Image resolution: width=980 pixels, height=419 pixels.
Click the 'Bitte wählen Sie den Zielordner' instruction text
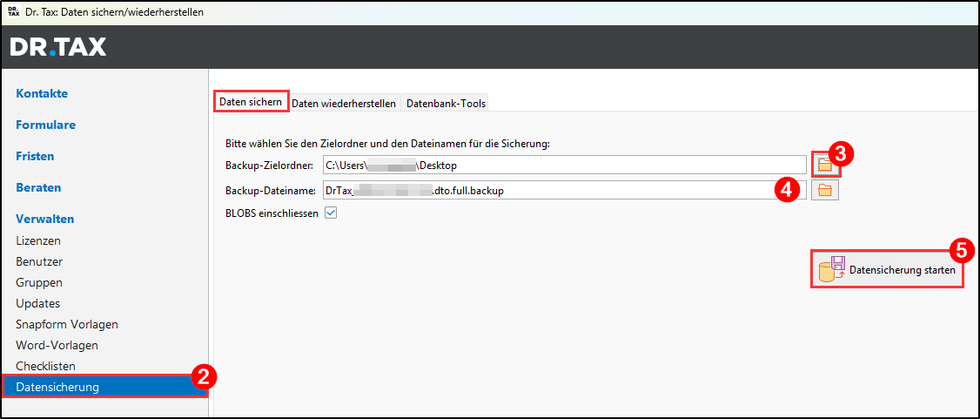point(387,144)
